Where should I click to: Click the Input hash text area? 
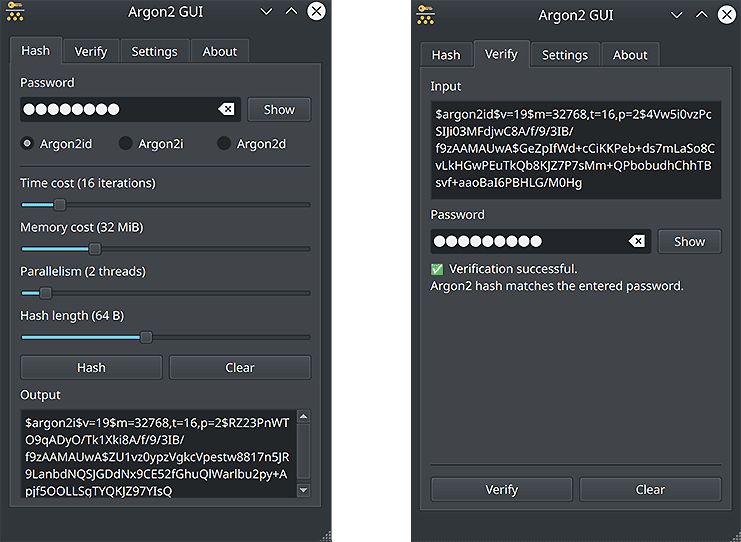tap(576, 149)
